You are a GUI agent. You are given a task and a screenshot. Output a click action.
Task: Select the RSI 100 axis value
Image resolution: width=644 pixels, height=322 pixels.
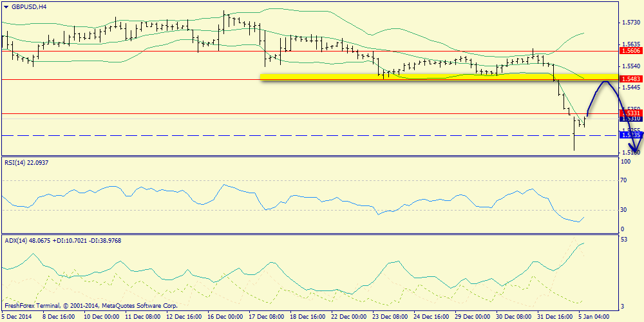[625, 162]
